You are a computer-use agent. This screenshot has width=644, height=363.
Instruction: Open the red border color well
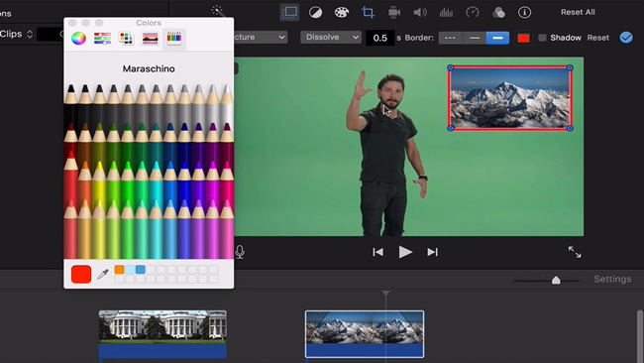[523, 38]
